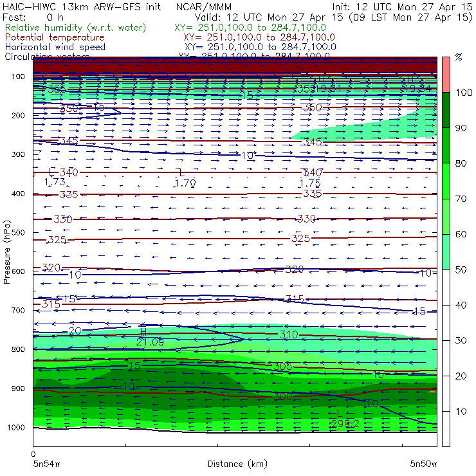This screenshot has width=476, height=476.
Task: Click the '1.73' wind minimum value
Action: coord(55,182)
